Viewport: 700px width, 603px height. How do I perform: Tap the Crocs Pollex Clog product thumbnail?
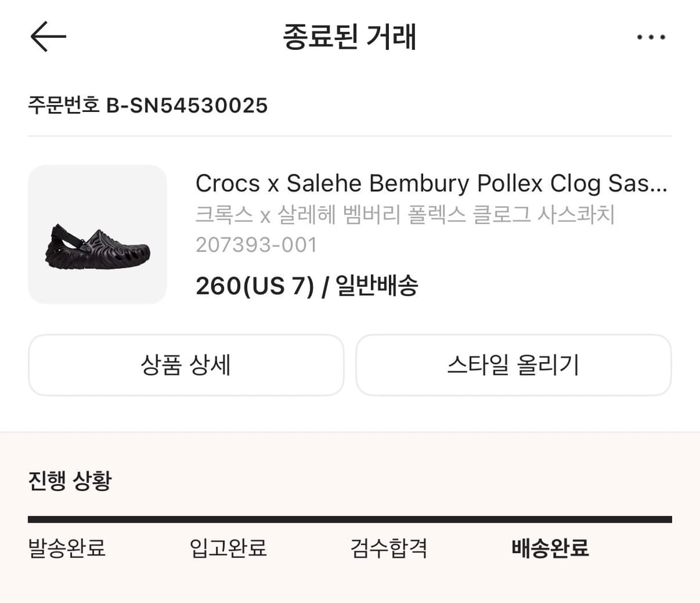(x=97, y=234)
